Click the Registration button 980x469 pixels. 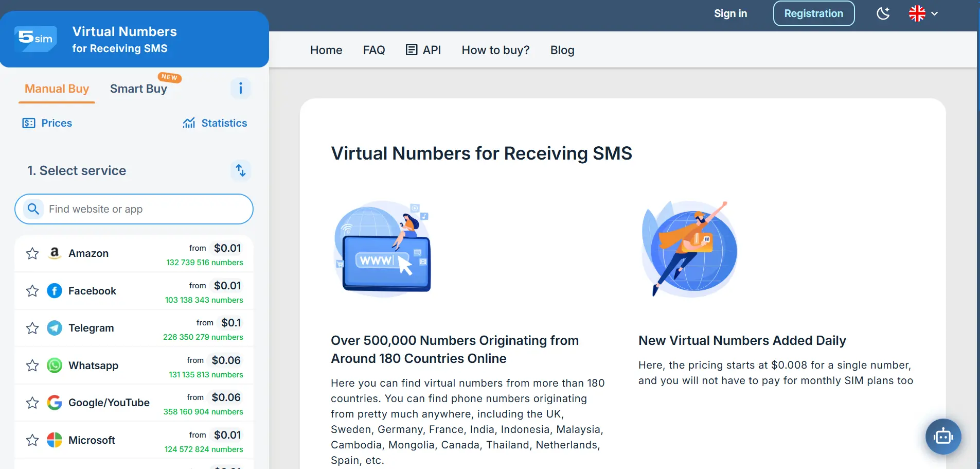(814, 13)
